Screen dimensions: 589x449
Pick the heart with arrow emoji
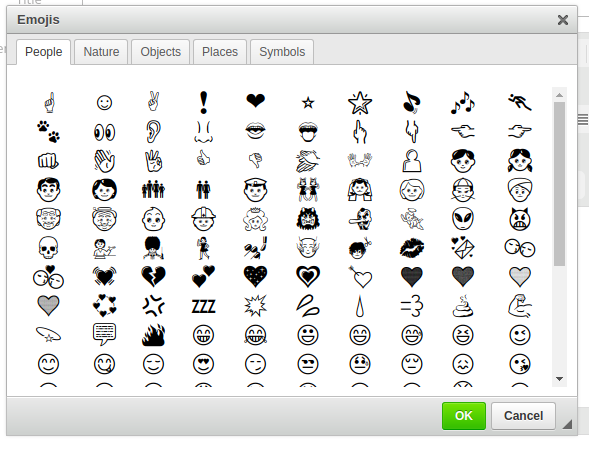[360, 277]
